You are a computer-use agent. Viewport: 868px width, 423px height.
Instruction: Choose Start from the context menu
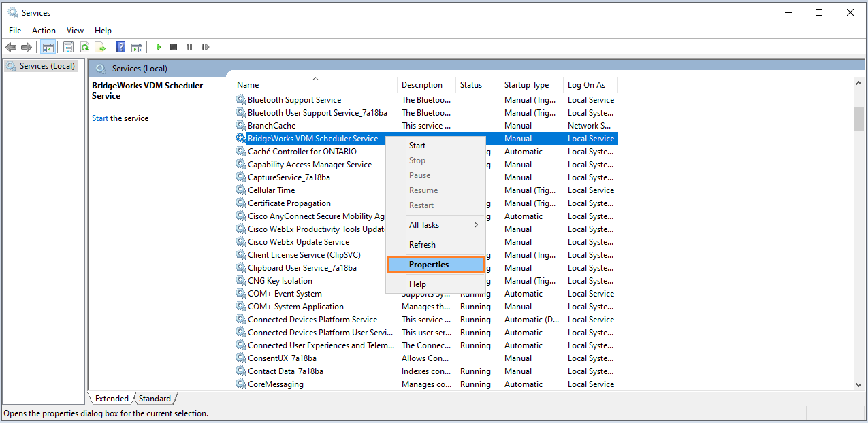tap(436, 145)
